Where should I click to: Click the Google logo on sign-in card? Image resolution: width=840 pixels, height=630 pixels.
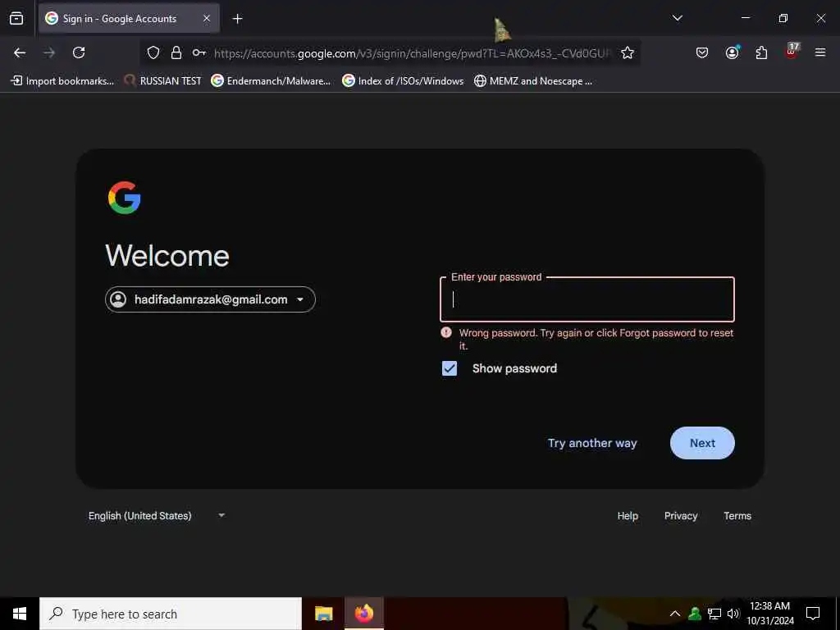click(125, 198)
